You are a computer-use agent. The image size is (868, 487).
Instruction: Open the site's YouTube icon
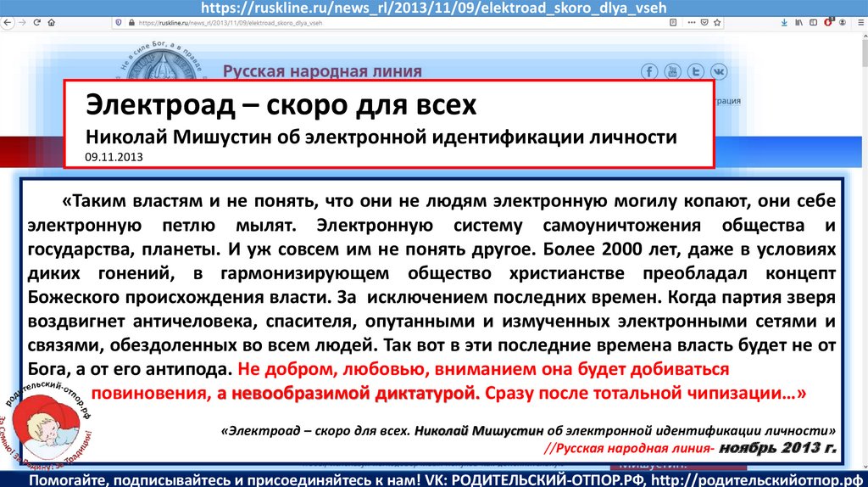pyautogui.click(x=672, y=71)
